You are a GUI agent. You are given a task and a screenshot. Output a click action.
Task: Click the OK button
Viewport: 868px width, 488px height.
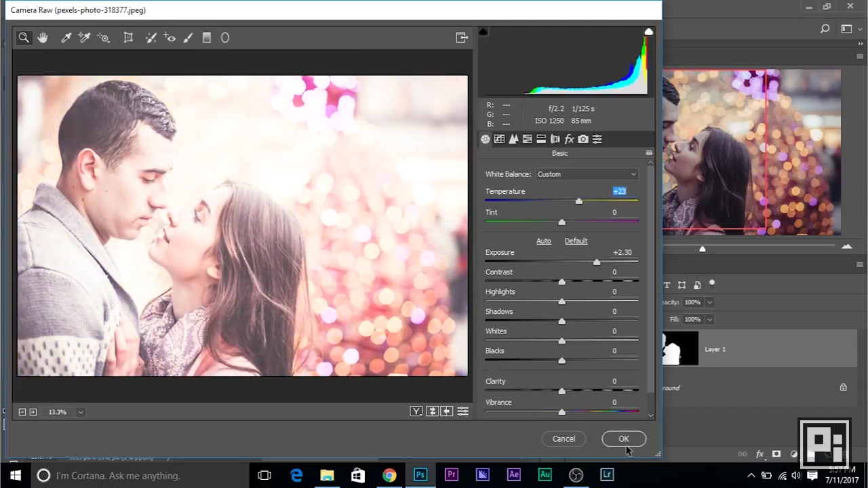point(623,439)
